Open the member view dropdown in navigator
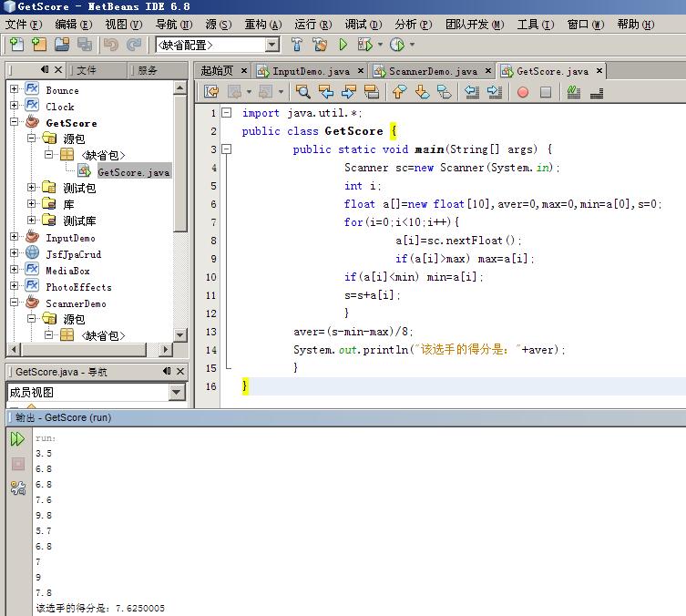Screen dimensions: 686x616 [x=177, y=392]
